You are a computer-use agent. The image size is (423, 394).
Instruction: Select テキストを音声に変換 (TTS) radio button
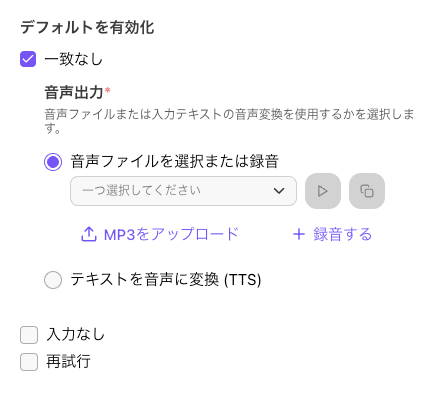point(53,280)
